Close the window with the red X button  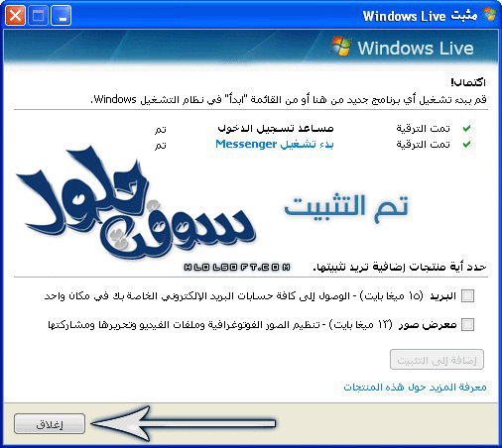[x=15, y=15]
